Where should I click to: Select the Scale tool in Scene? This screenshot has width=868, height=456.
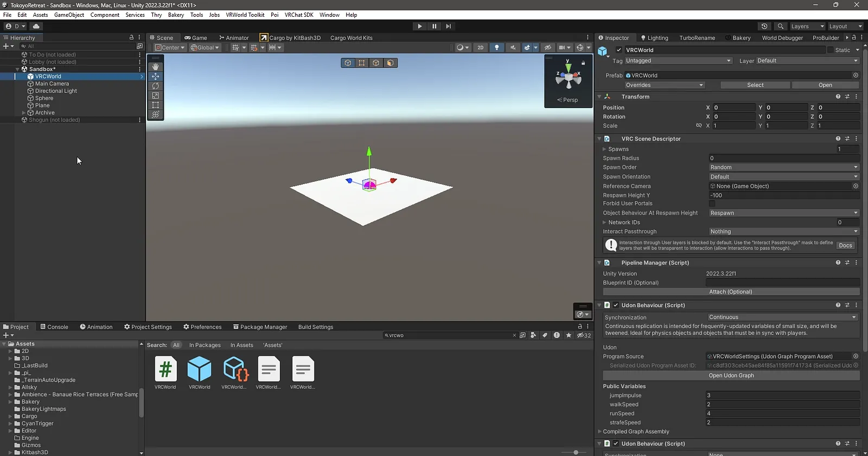(x=156, y=96)
